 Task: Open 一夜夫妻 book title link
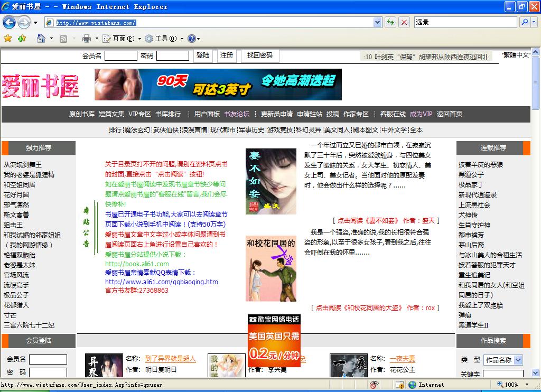pos(403,359)
